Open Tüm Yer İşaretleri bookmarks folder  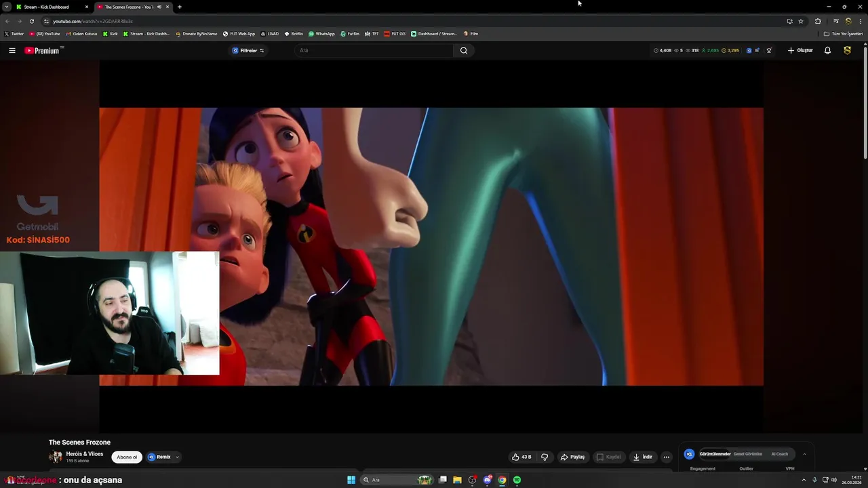tap(844, 33)
